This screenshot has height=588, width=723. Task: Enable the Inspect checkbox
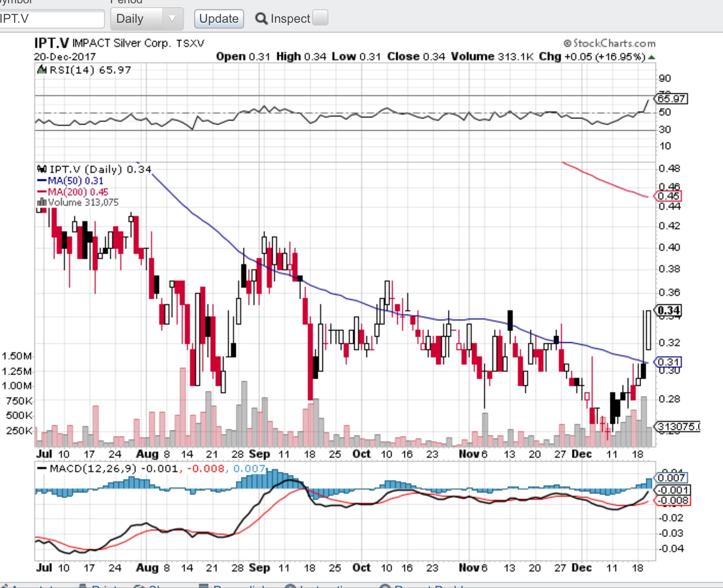coord(321,18)
